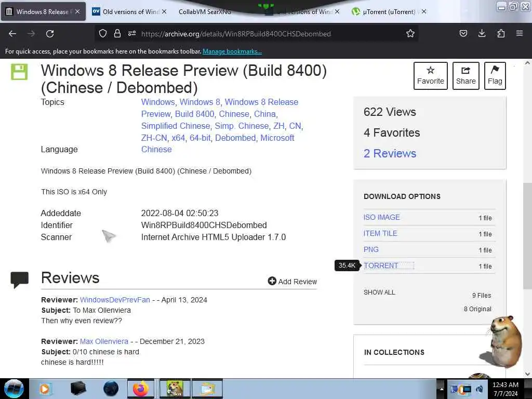532x399 pixels.
Task: Expand SHOW ALL download files
Action: pyautogui.click(x=379, y=292)
